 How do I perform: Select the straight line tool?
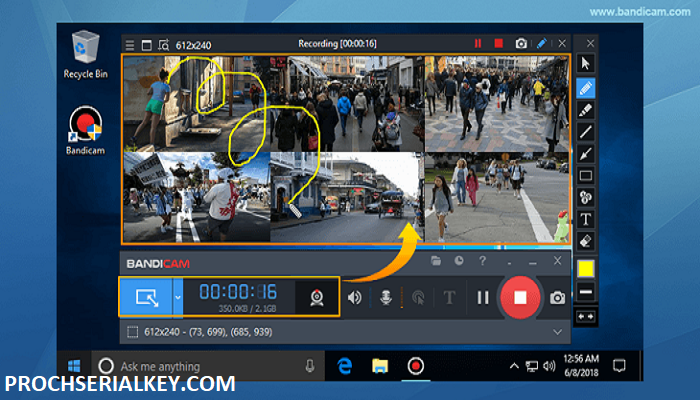click(585, 132)
